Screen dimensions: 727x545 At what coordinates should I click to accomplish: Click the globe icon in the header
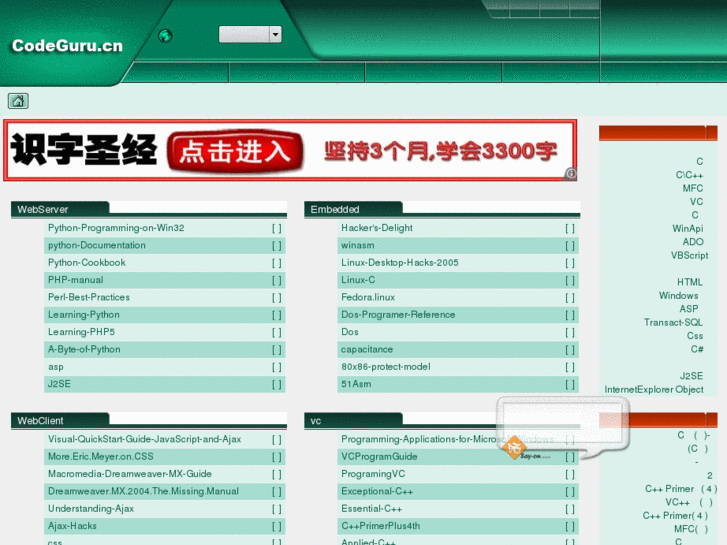[165, 36]
